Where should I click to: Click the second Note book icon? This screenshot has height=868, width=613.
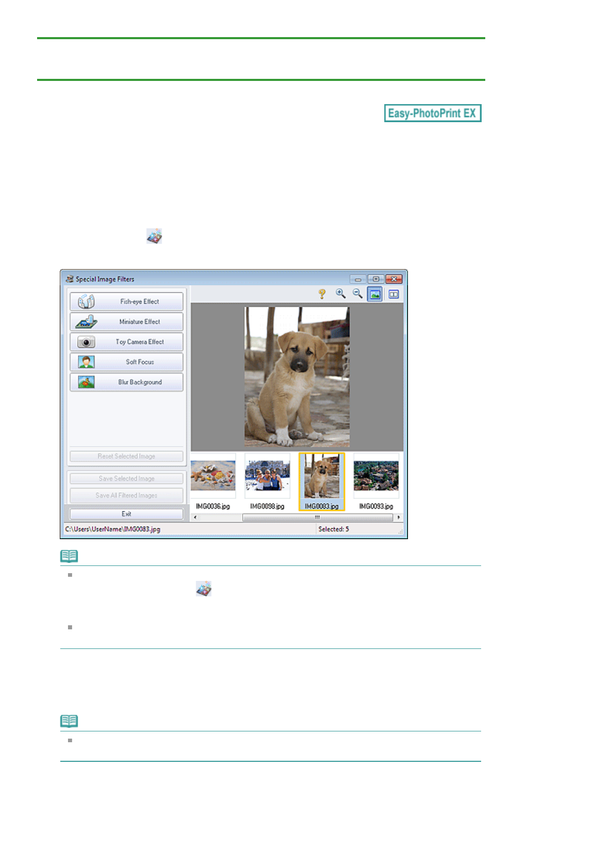click(69, 721)
